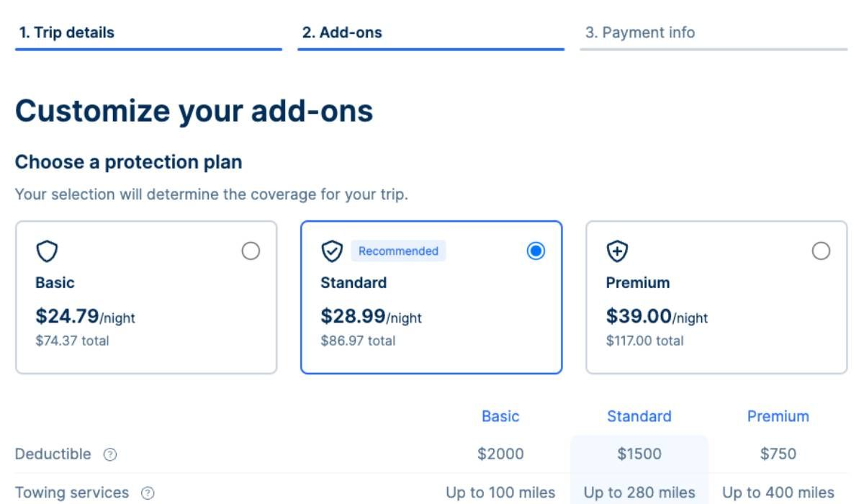Click the Recommended badge on Standard plan
The width and height of the screenshot is (864, 504).
click(398, 251)
